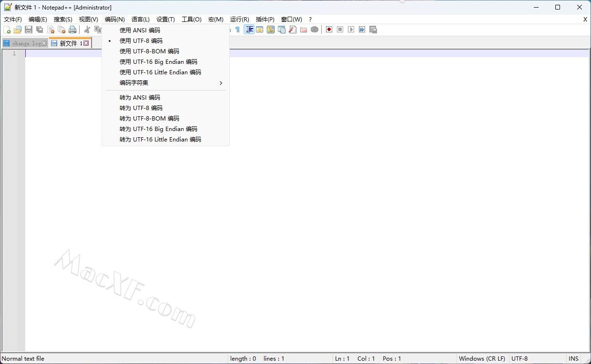Switch to the 新文件 1 tab

(70, 43)
